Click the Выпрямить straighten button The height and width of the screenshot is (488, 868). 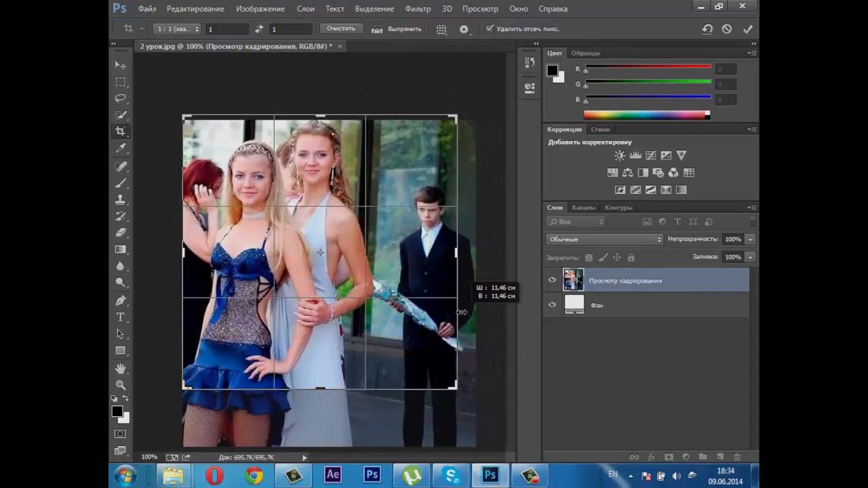[x=397, y=29]
